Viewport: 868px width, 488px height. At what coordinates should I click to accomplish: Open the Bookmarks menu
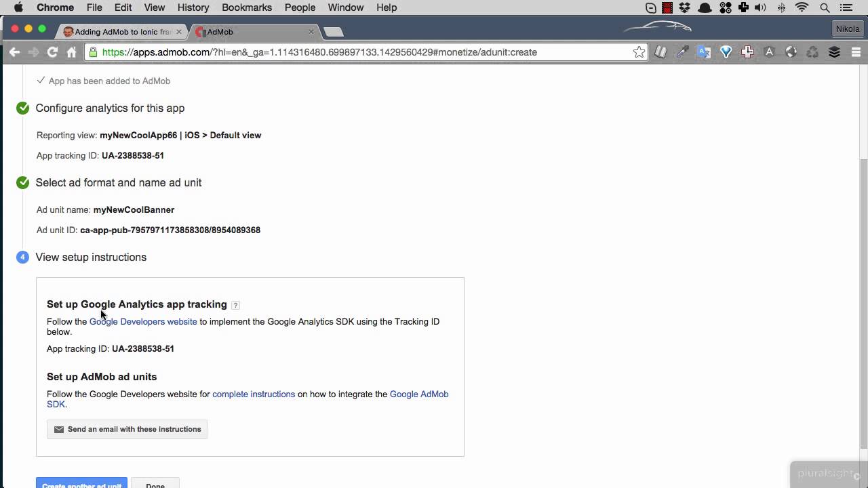coord(247,7)
